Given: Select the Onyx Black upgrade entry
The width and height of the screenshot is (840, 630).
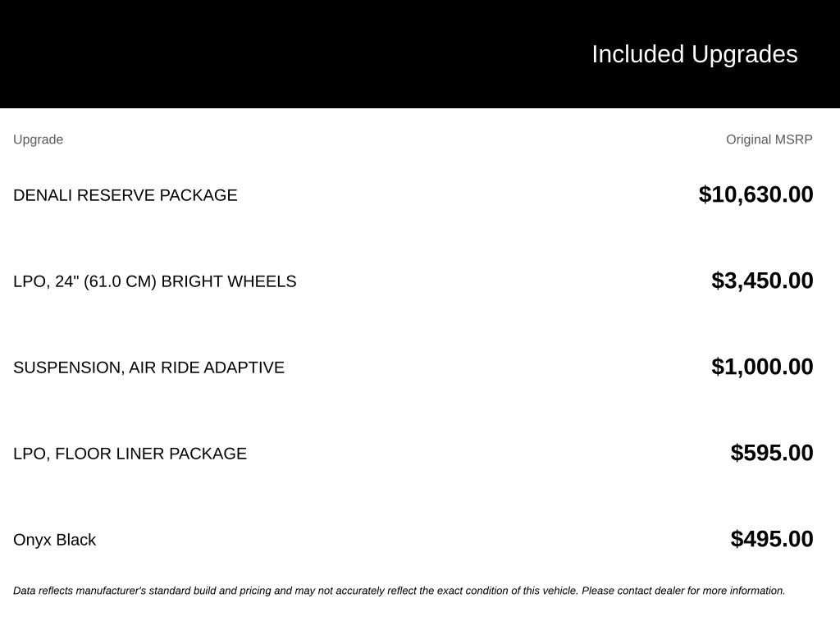Looking at the screenshot, I should 55,540.
